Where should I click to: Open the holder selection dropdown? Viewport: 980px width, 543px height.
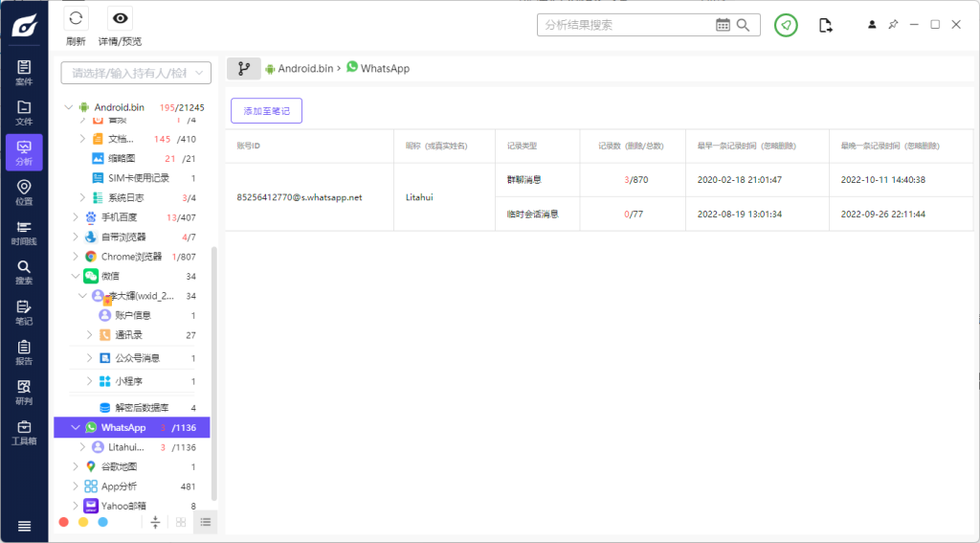pos(136,73)
